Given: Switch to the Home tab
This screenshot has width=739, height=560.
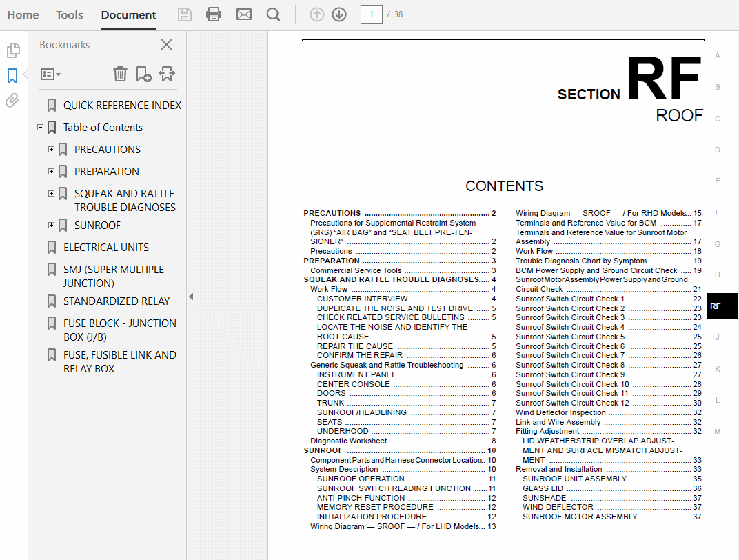Looking at the screenshot, I should (x=23, y=14).
